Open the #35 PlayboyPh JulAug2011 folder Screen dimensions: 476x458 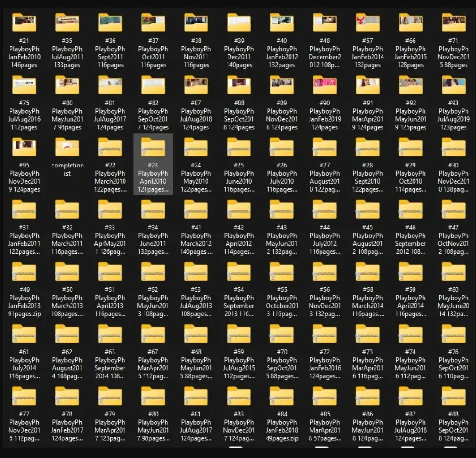67,23
